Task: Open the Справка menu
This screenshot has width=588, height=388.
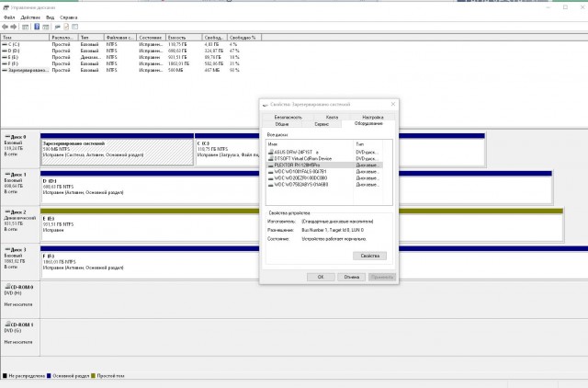Action: tap(69, 17)
